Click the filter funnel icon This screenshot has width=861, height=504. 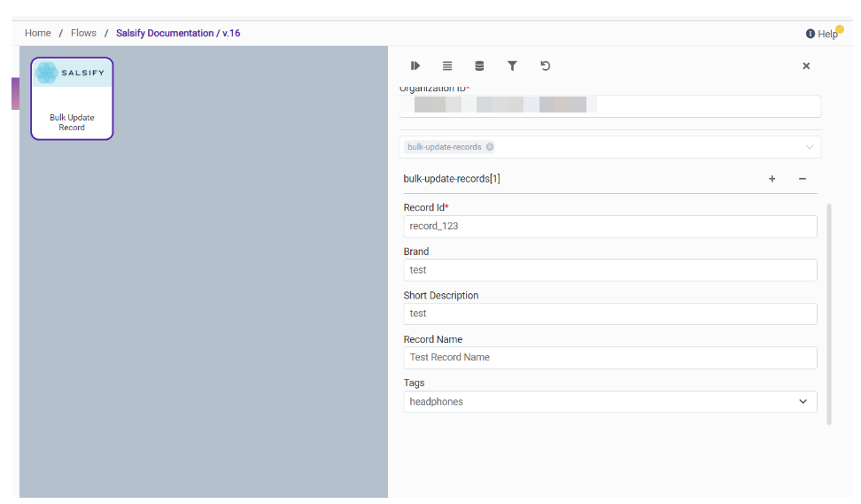pos(512,66)
